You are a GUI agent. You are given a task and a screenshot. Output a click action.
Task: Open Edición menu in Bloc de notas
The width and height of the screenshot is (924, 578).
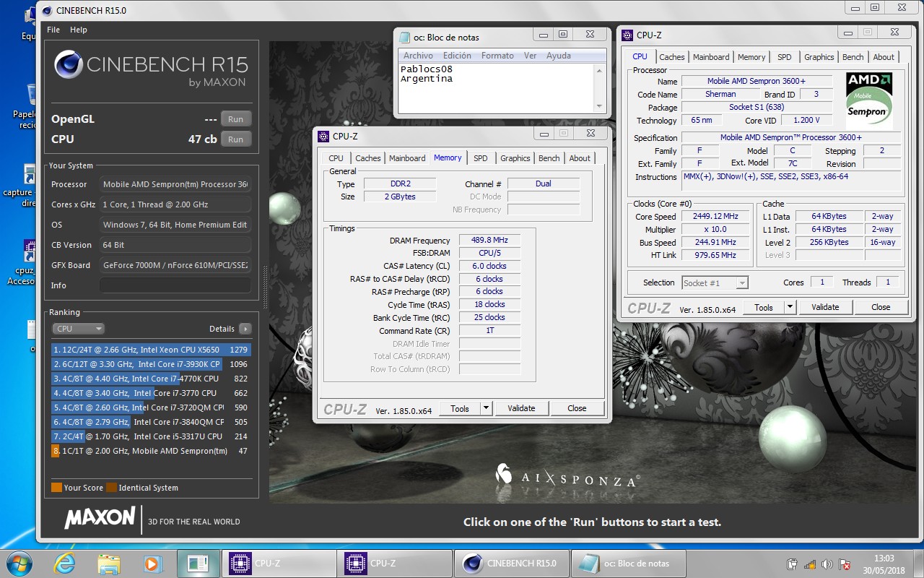[457, 56]
